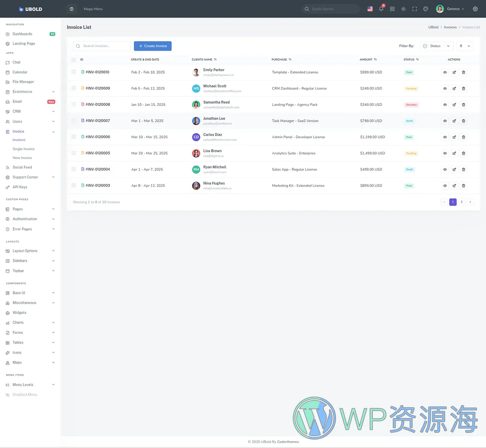Edit invoice #INV-0120008 using pencil icon
486x448 pixels.
coord(454,104)
